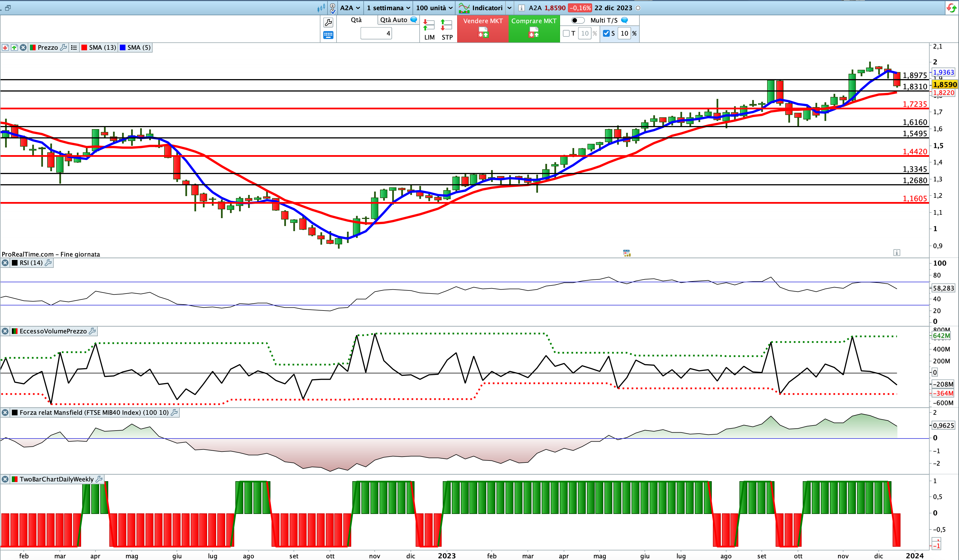Click the red down-arrow panel icon

click(x=5, y=47)
